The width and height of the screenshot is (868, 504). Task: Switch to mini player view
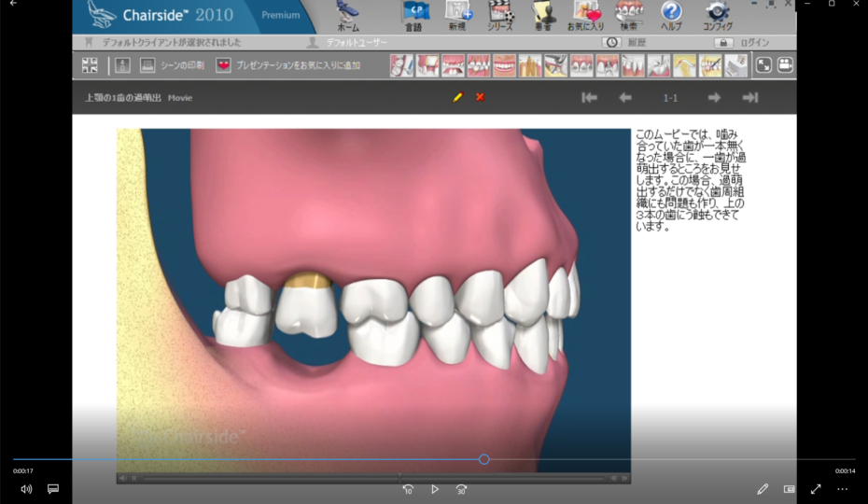click(x=789, y=489)
